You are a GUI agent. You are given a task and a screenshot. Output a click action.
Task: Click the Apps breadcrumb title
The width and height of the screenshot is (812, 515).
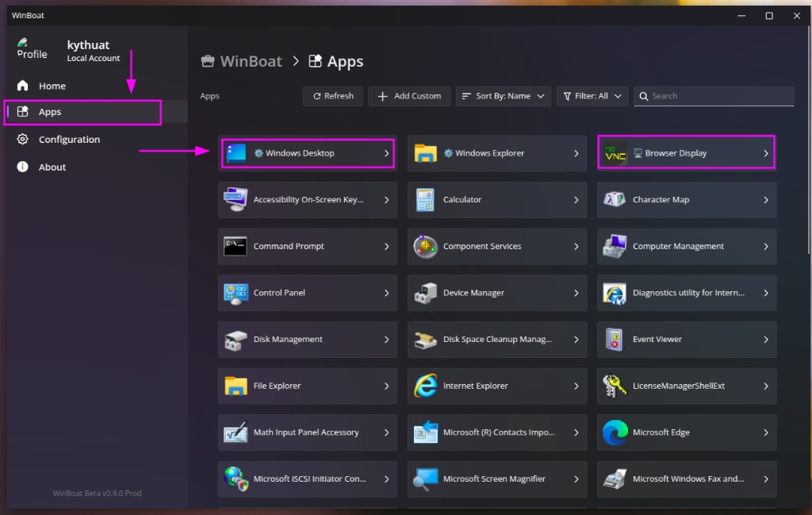click(345, 62)
